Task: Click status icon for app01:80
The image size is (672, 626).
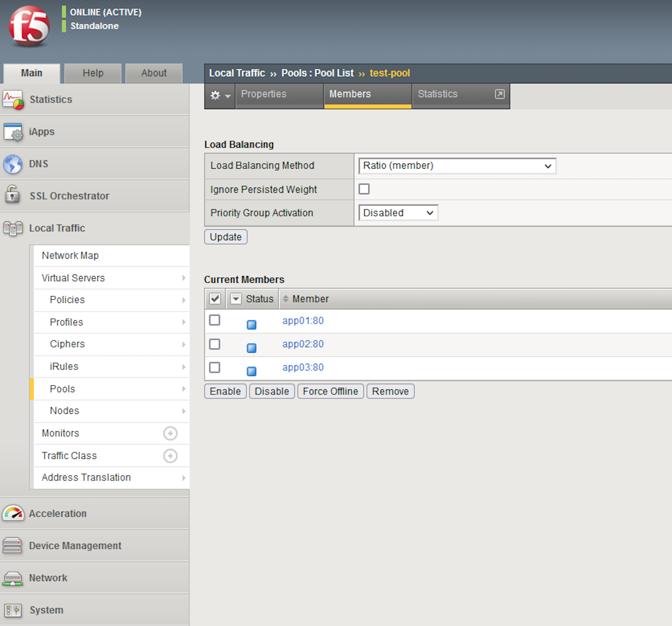Action: click(x=252, y=324)
